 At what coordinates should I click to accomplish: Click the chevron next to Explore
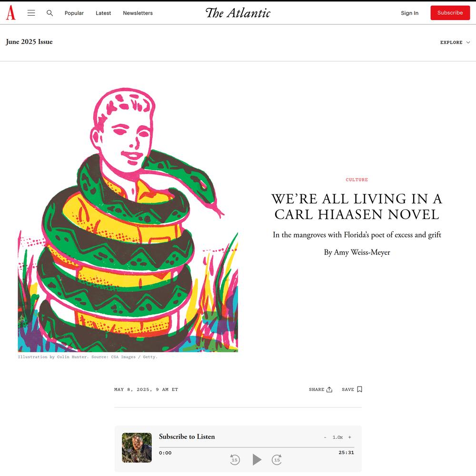pos(468,42)
